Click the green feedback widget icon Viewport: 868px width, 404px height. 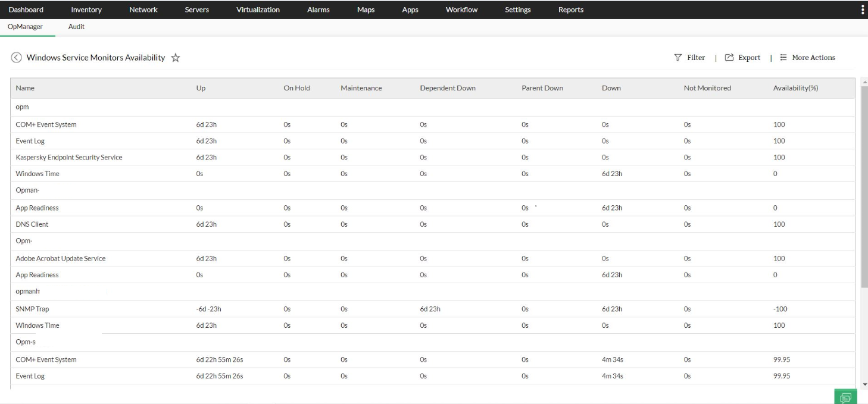point(845,396)
